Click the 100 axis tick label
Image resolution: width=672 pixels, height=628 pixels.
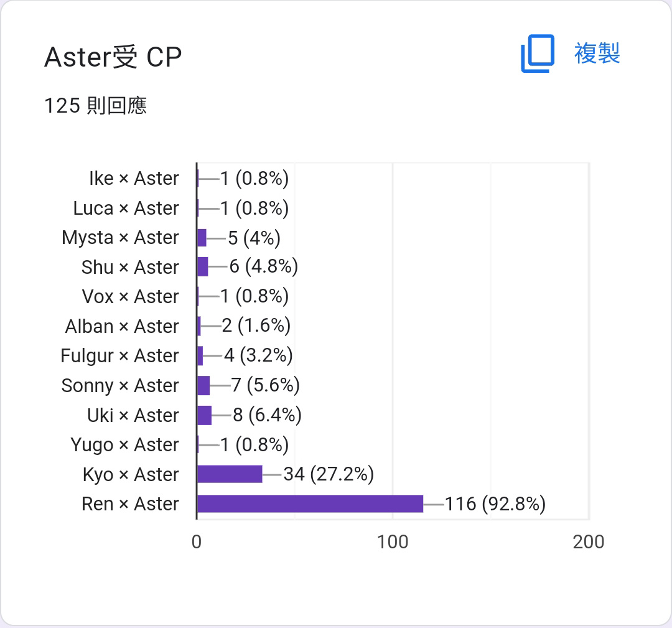(393, 542)
